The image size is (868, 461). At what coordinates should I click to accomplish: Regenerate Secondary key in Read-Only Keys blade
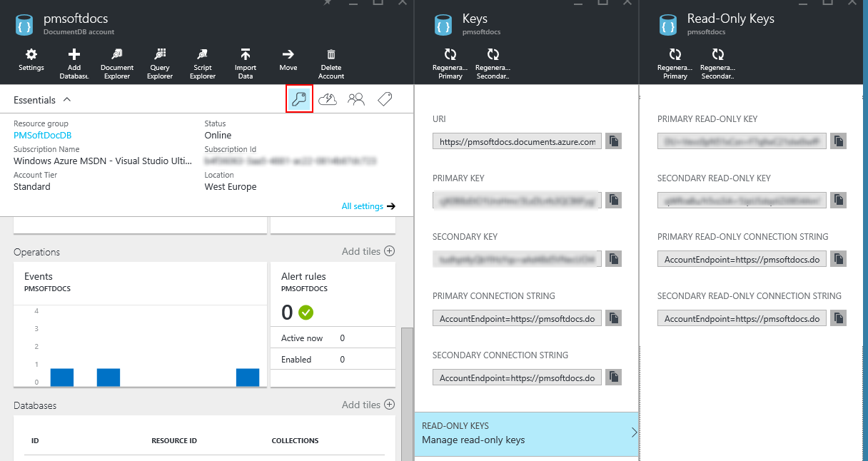pos(718,60)
